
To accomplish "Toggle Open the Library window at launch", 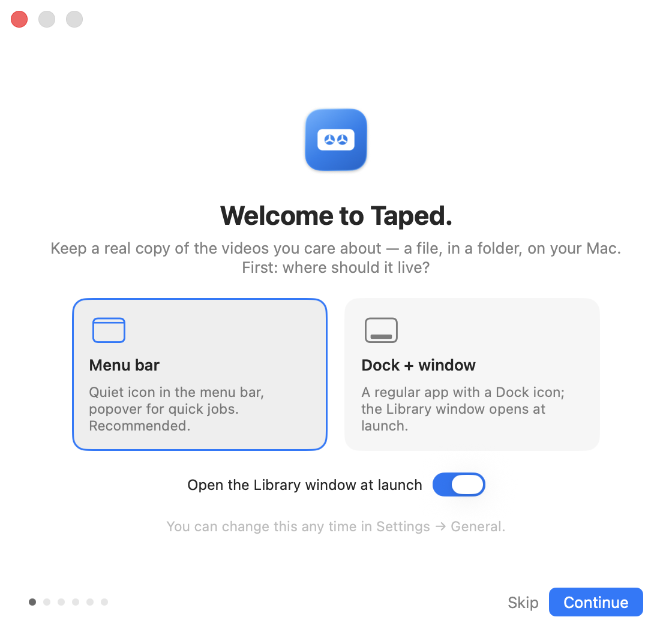I will (458, 484).
